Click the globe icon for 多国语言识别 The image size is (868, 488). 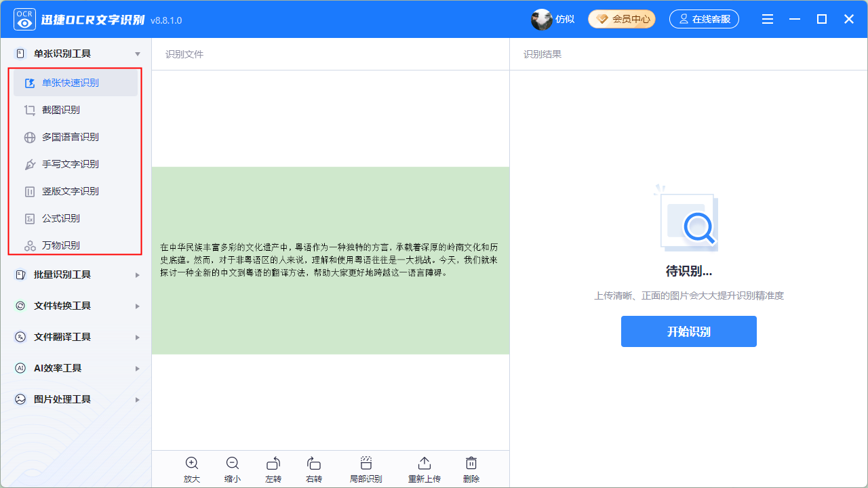[30, 137]
